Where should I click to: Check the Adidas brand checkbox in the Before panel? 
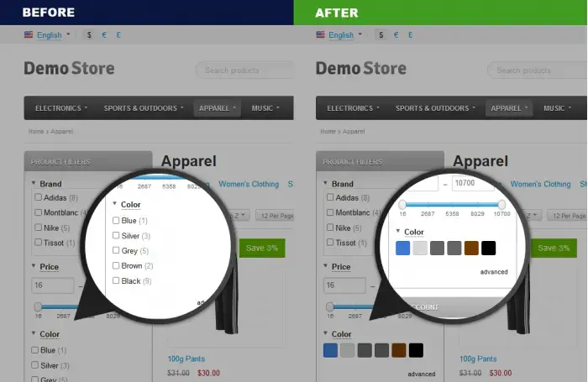coord(39,197)
